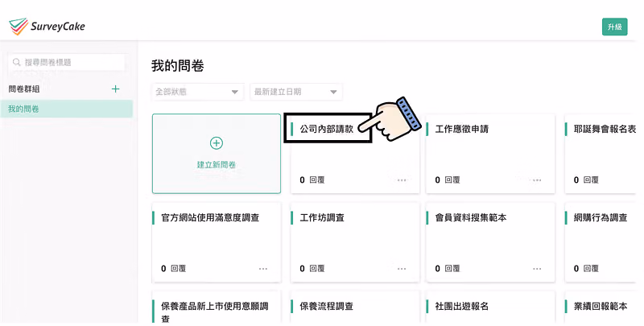Open the more options menu for 會員資料搜集範本
644x326 pixels.
pyautogui.click(x=537, y=269)
